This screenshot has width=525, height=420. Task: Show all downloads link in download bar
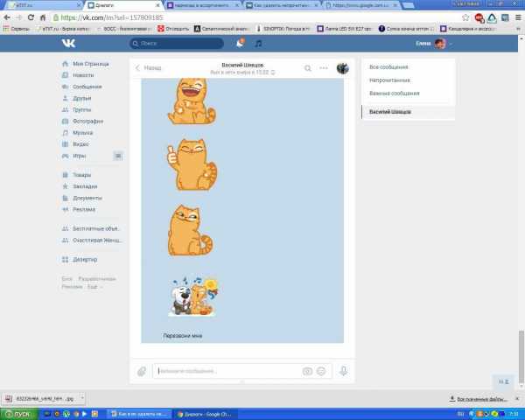click(x=479, y=399)
